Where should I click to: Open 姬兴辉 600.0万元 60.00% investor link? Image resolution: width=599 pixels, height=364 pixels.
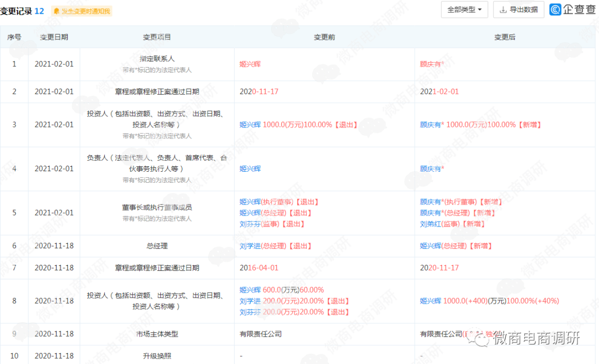(282, 290)
